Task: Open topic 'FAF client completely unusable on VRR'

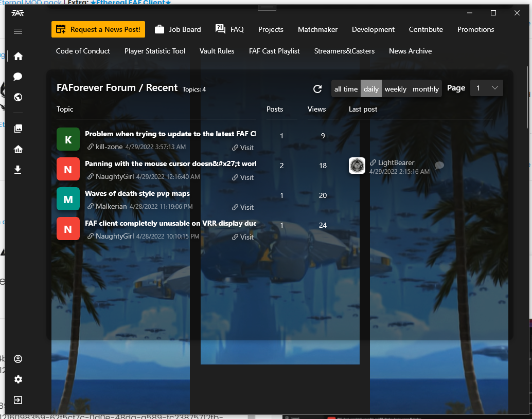Action: coord(171,224)
